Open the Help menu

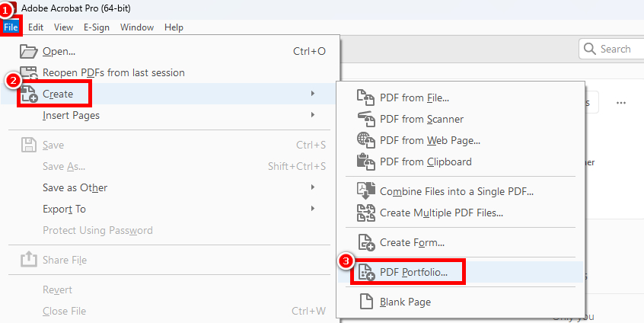coord(174,27)
